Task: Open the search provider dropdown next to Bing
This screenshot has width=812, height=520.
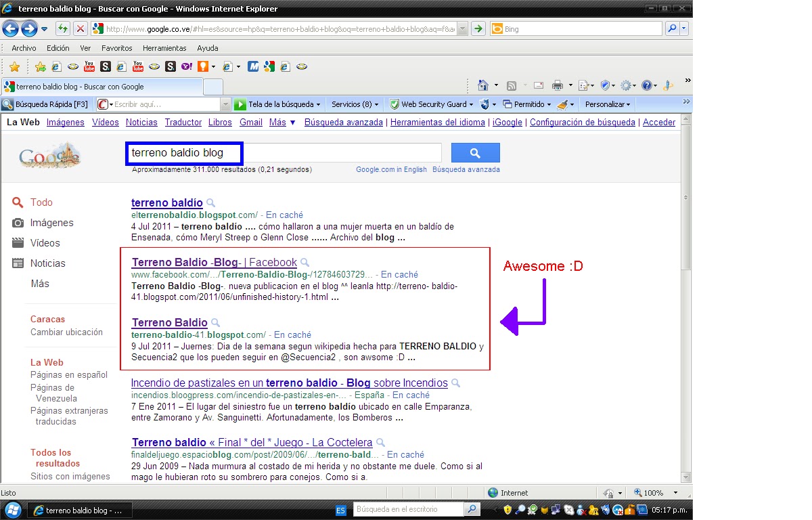Action: [x=684, y=28]
